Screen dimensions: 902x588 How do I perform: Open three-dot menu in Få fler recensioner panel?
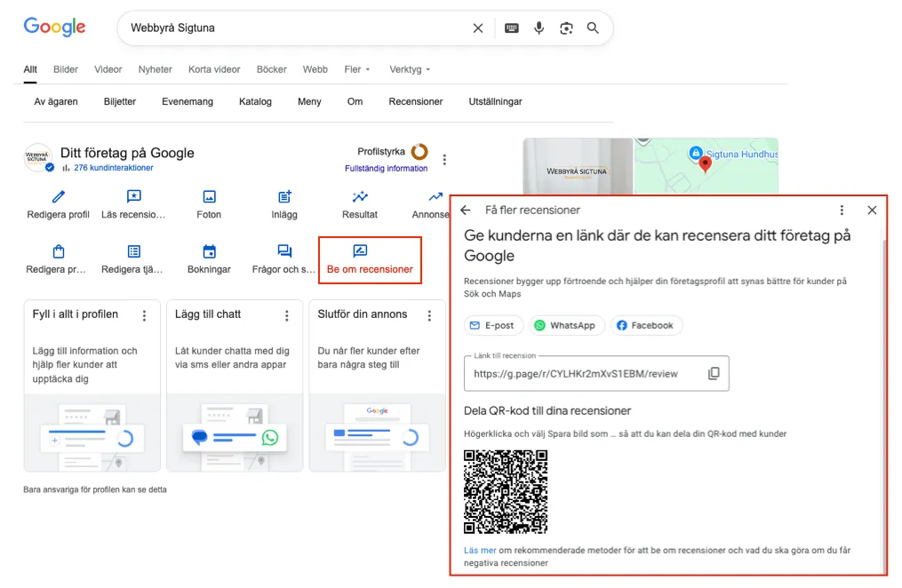pos(842,211)
